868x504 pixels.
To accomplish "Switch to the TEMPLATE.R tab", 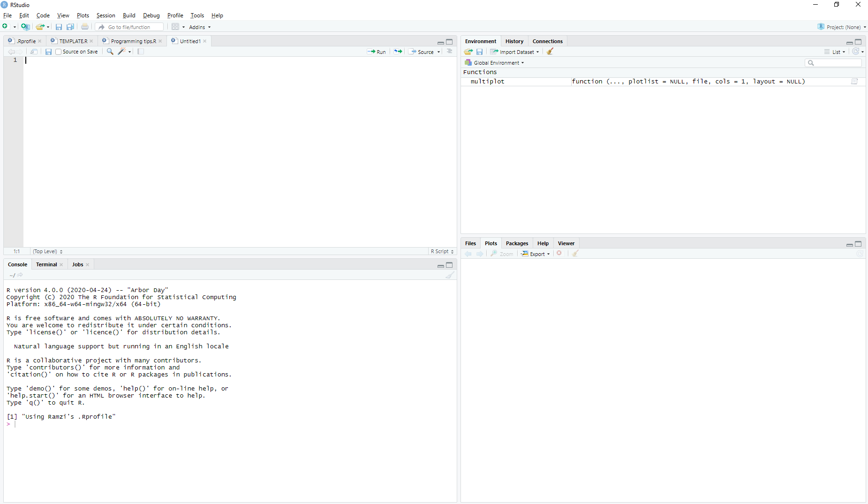I will point(73,41).
